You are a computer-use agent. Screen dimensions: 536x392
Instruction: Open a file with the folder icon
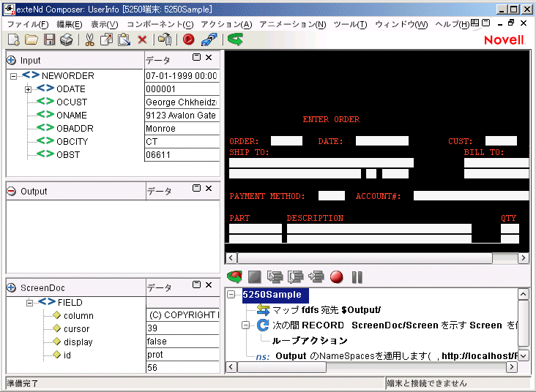pyautogui.click(x=31, y=40)
